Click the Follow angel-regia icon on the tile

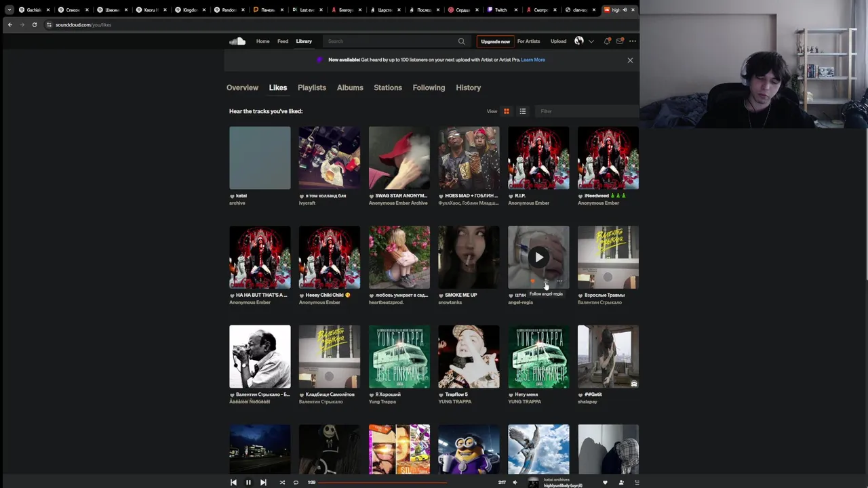(x=546, y=281)
